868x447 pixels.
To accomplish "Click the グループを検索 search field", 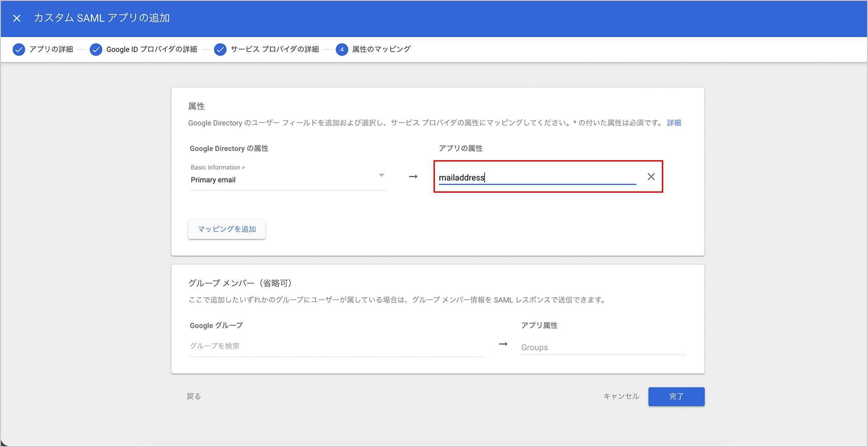I will pyautogui.click(x=337, y=346).
